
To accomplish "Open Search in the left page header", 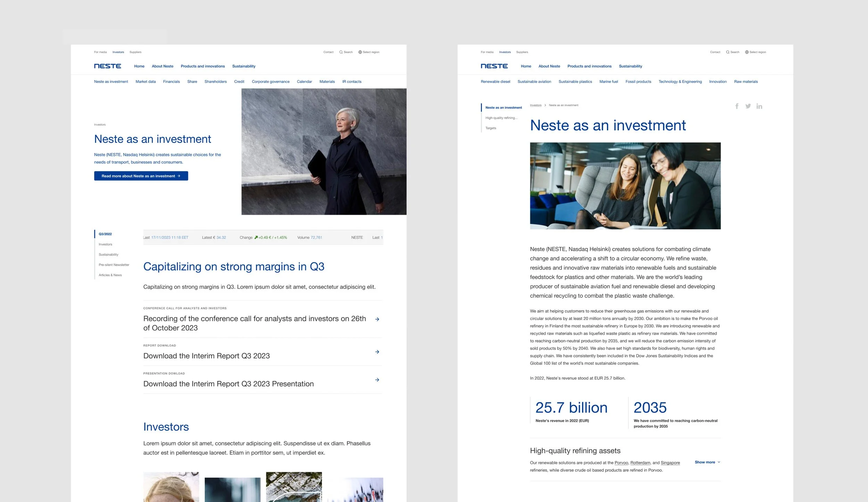I will tap(346, 52).
